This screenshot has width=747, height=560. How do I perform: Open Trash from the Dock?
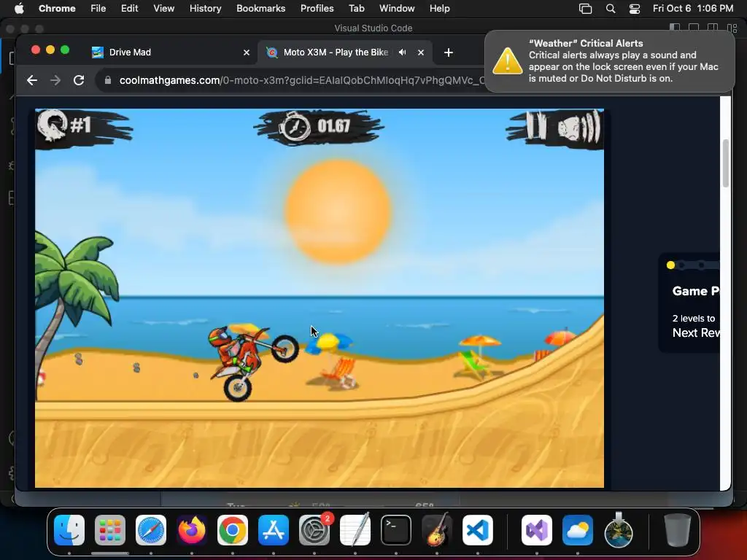coord(678,530)
